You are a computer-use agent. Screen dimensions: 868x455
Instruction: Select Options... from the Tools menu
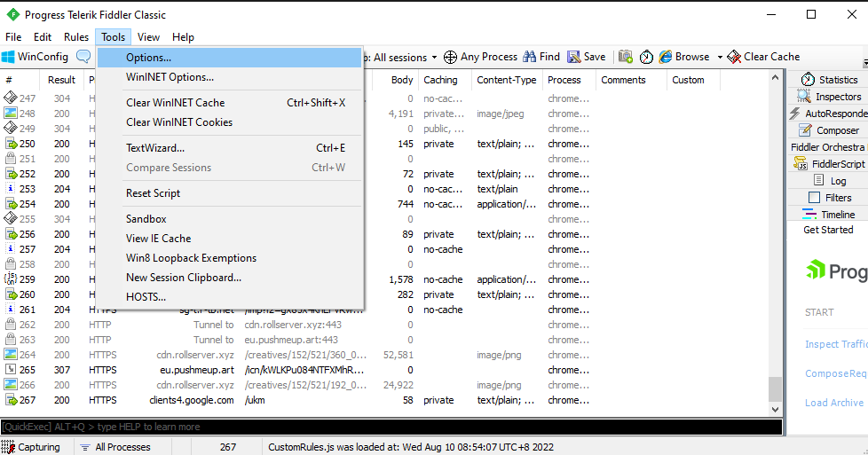(x=148, y=58)
